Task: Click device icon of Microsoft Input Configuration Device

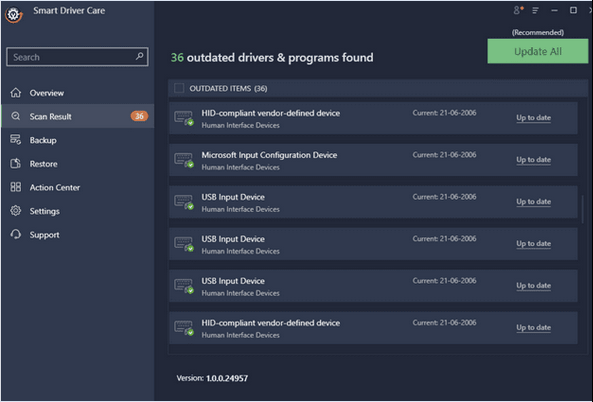Action: [184, 160]
